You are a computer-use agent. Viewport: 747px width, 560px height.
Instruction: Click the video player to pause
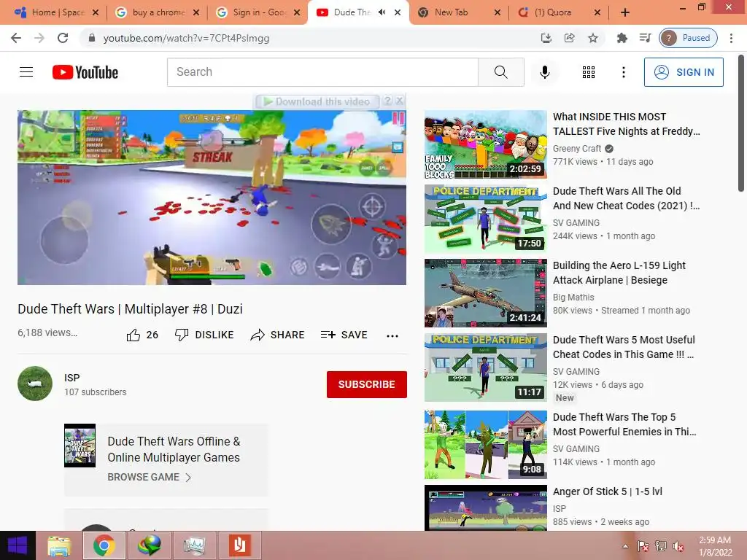click(212, 198)
